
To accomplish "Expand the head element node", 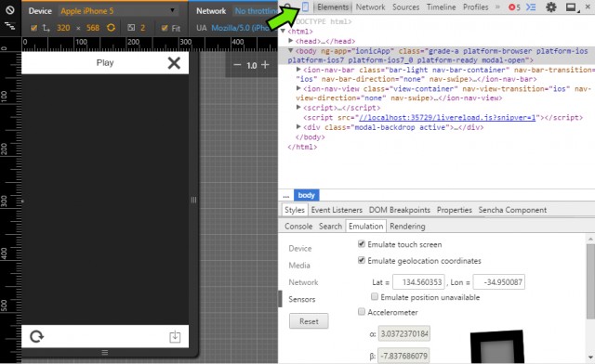I will point(291,41).
